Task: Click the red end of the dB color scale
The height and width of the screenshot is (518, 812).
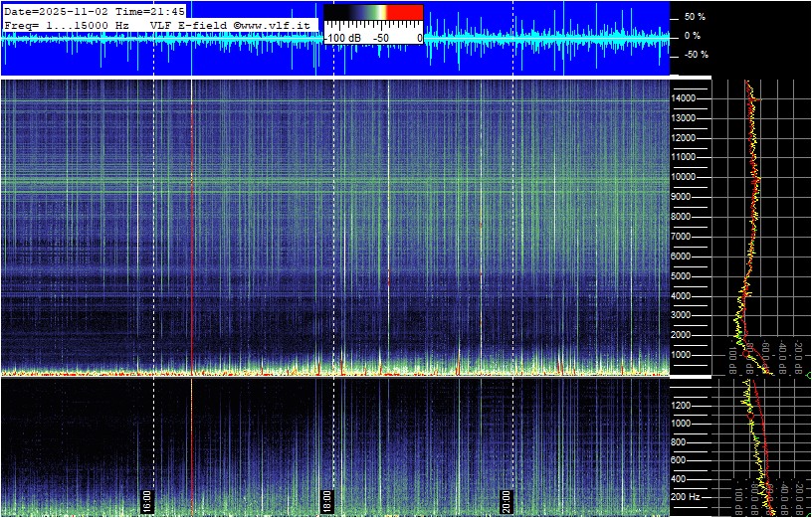Action: pos(404,13)
